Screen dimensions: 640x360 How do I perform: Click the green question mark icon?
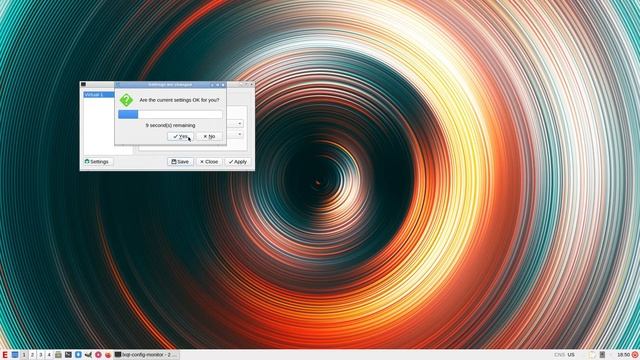pos(126,100)
